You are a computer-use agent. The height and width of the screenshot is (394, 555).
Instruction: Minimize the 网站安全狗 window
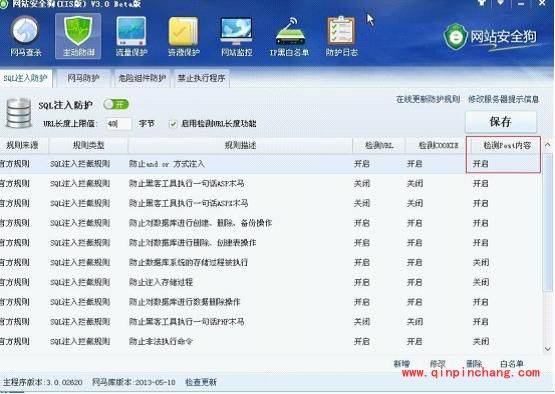coord(521,3)
